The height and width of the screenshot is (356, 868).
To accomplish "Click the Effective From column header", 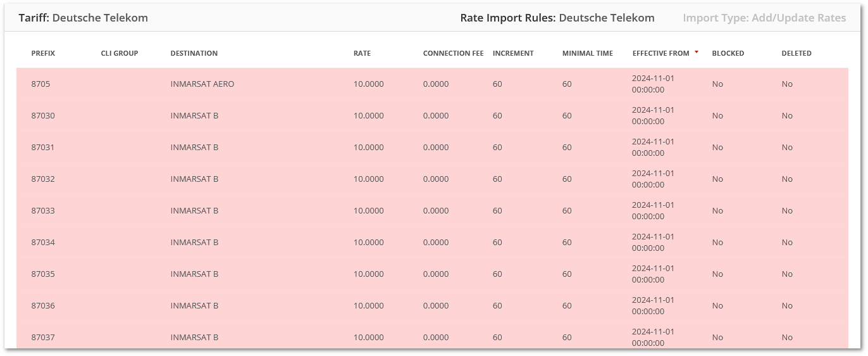I will tap(660, 53).
